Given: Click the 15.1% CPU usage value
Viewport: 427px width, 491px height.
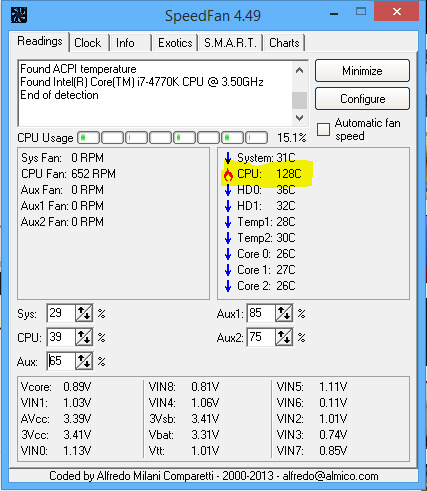Looking at the screenshot, I should pos(292,138).
